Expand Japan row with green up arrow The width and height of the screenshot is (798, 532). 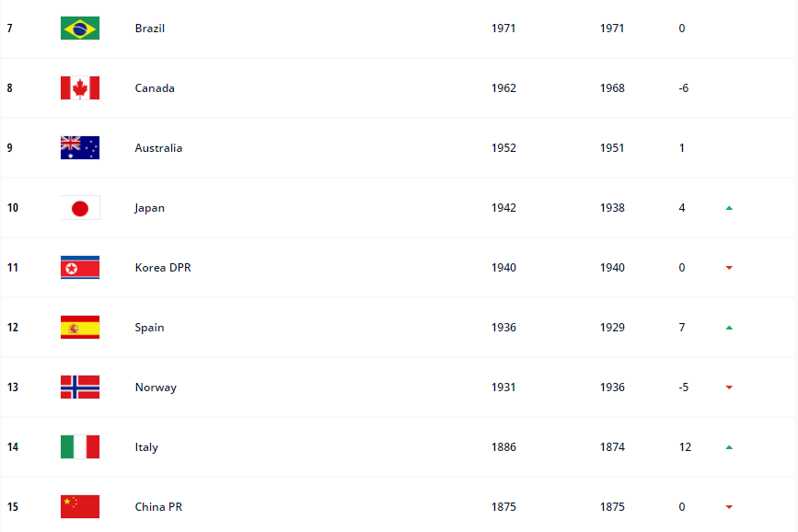(x=729, y=208)
